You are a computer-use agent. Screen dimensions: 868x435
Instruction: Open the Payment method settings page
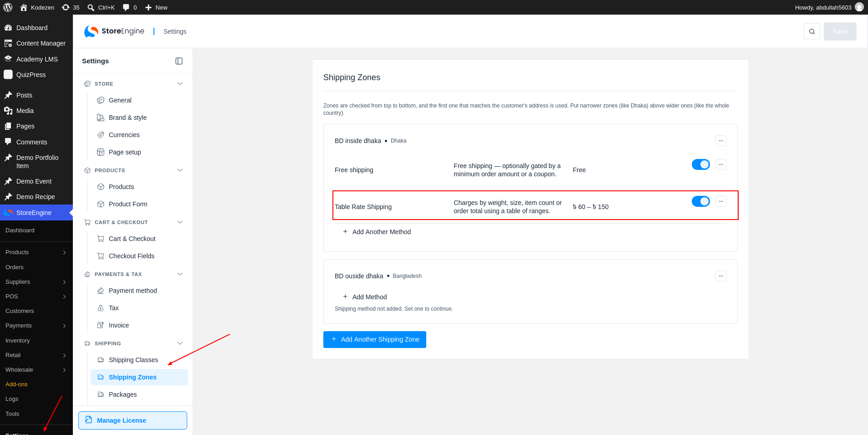click(139, 291)
